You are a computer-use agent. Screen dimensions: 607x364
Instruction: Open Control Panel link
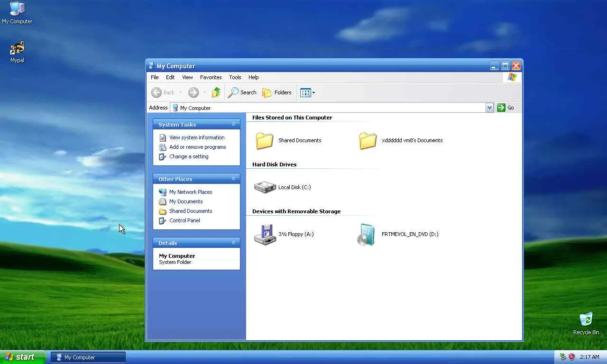184,220
